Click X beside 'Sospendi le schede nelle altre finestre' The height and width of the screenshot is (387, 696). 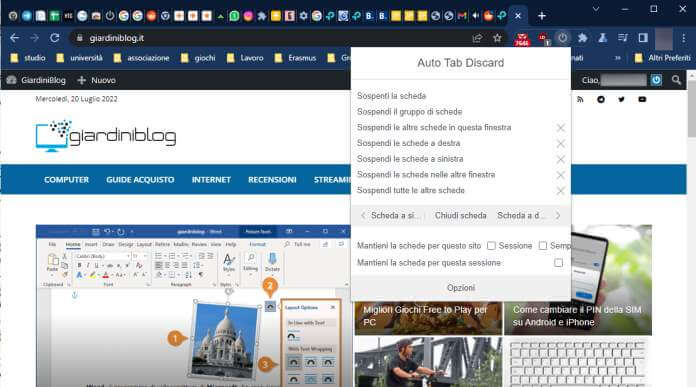(561, 175)
